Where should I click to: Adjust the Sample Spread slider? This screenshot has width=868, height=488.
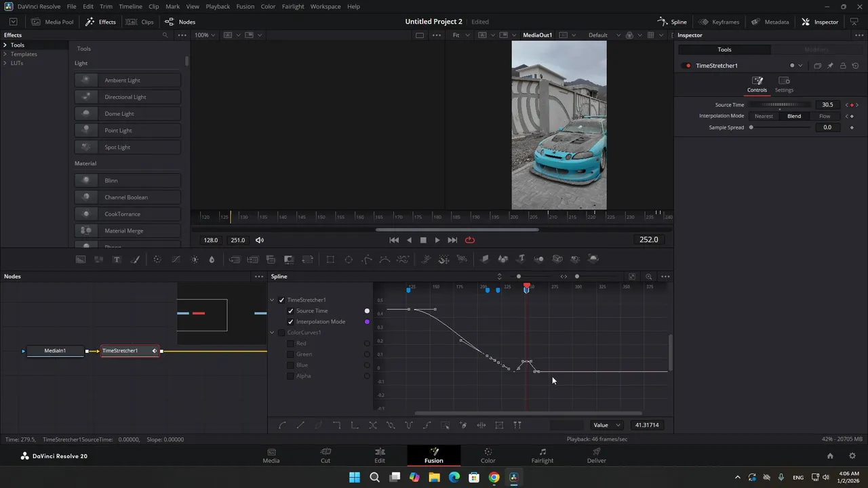[780, 127]
